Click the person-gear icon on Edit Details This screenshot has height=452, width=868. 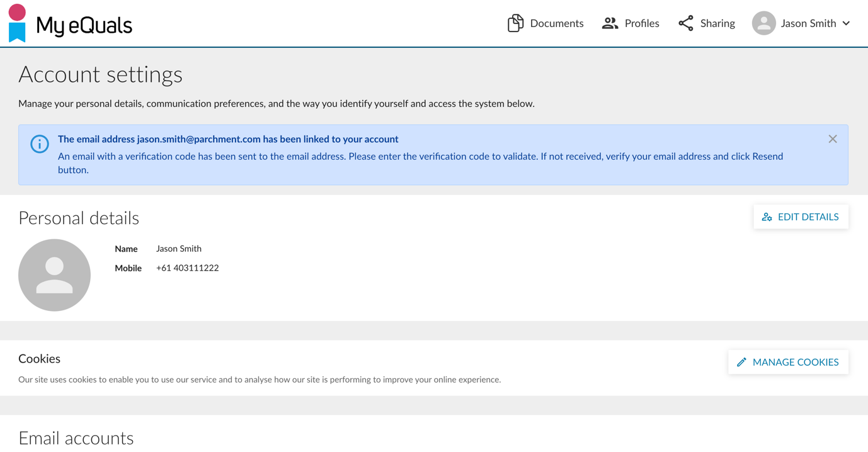click(x=767, y=217)
